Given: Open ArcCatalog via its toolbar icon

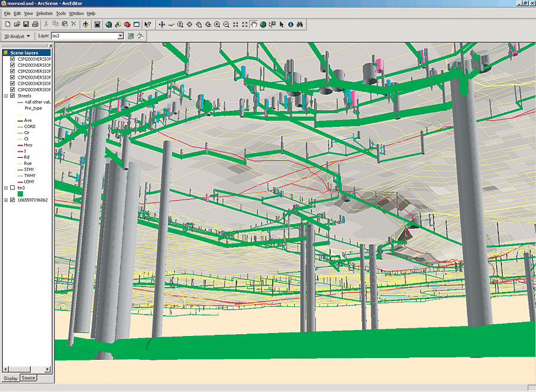Looking at the screenshot, I should [118, 24].
